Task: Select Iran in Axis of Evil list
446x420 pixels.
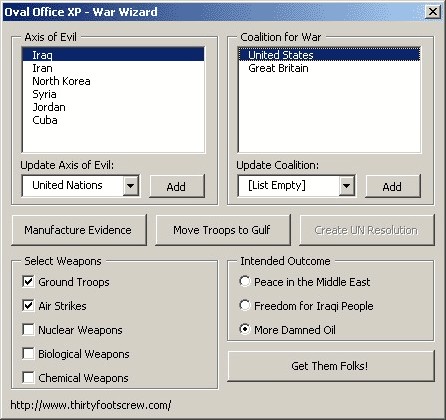Action: [x=113, y=68]
